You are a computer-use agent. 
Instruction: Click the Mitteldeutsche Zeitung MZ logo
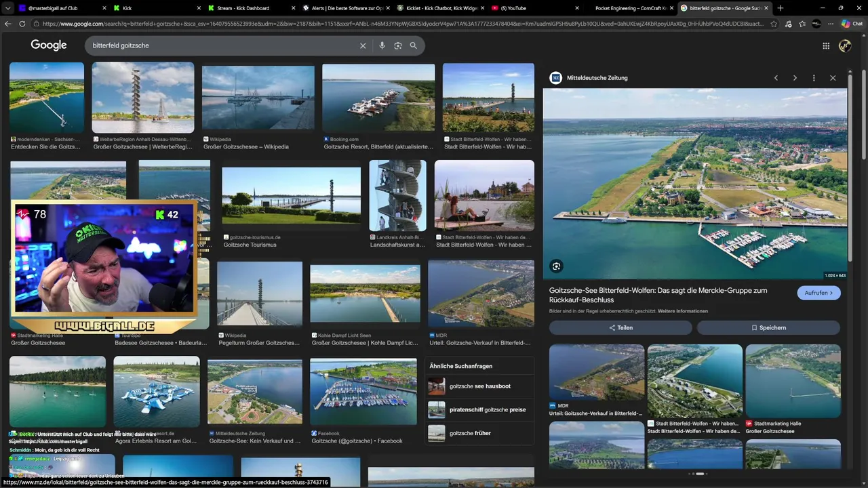click(x=556, y=78)
